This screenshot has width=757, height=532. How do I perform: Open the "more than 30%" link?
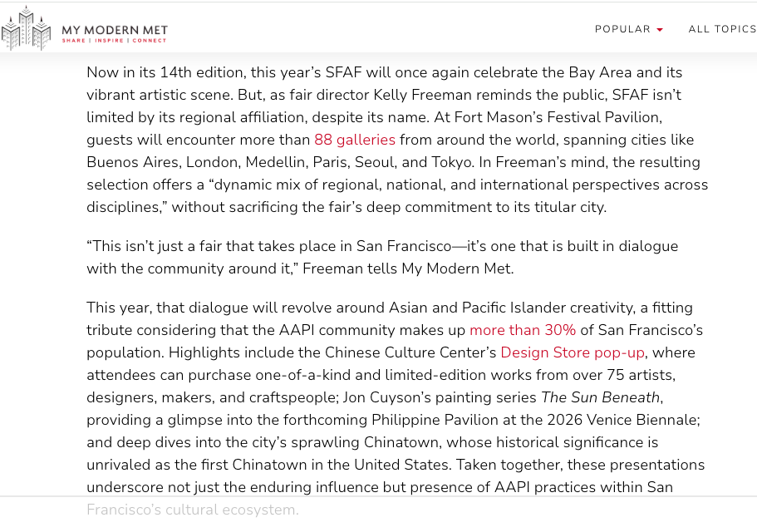[x=523, y=330]
